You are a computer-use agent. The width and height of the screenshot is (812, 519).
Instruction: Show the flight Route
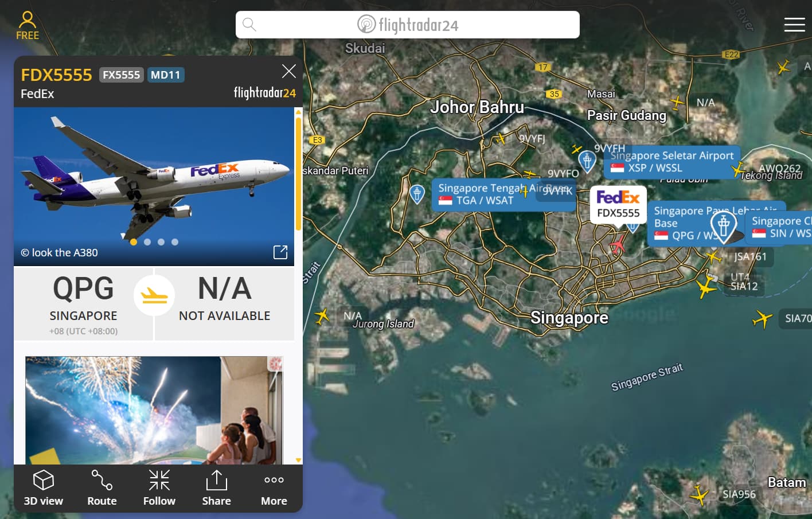(102, 489)
